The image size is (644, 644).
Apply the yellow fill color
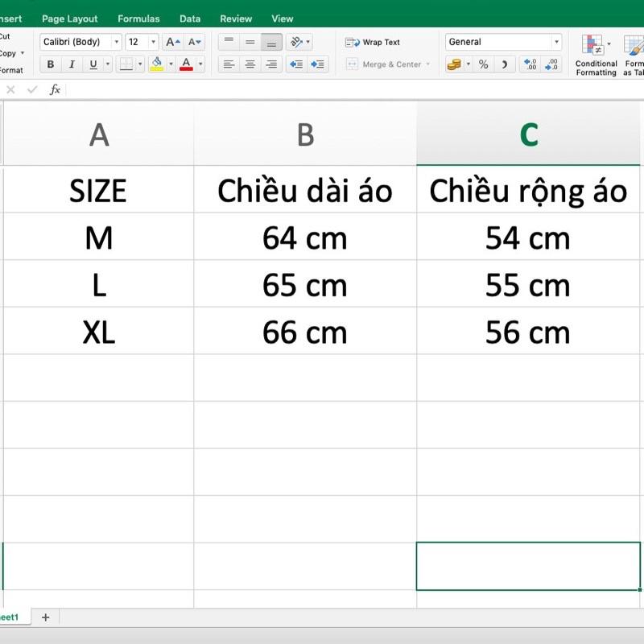click(x=156, y=64)
